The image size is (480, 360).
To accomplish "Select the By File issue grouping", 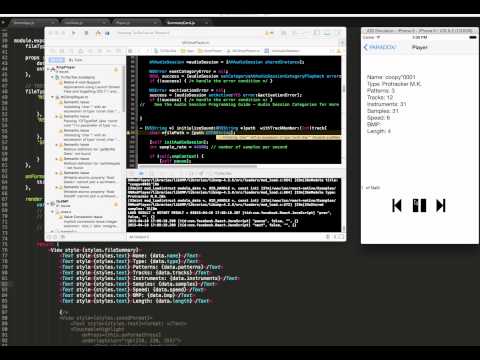I will click(56, 60).
